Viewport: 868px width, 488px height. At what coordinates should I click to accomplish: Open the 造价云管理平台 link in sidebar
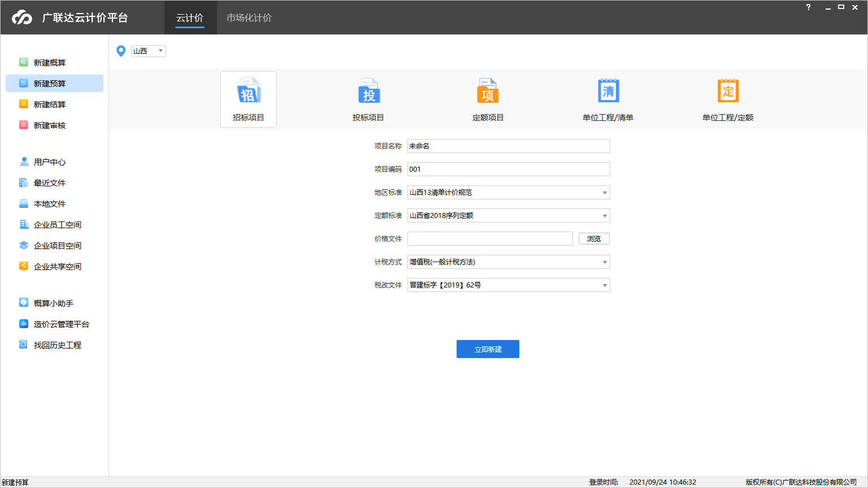click(x=62, y=324)
